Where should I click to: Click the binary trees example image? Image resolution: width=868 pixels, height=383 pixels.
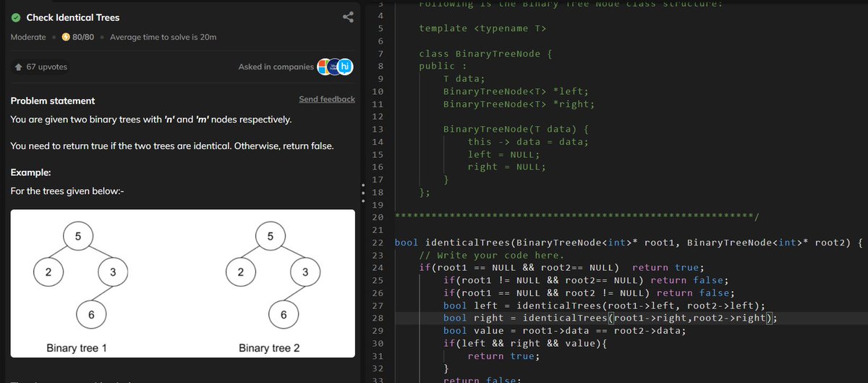point(182,283)
